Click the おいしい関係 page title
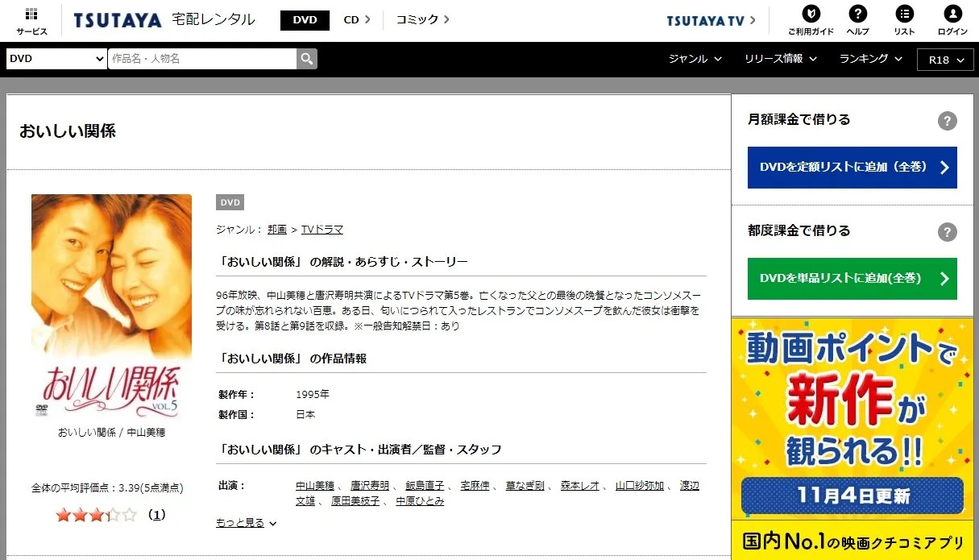The height and width of the screenshot is (560, 979). pos(68,131)
